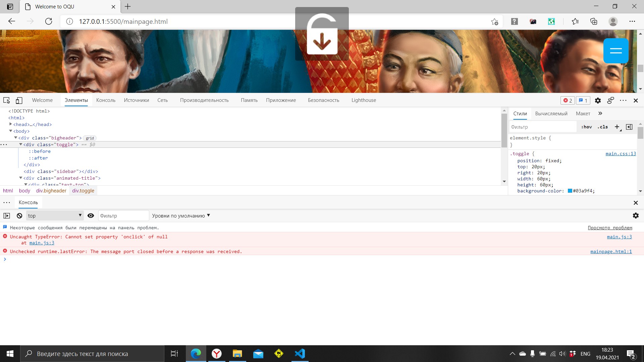Viewport: 644px width, 362px height.
Task: Add page to favorites star icon
Action: pyautogui.click(x=494, y=21)
